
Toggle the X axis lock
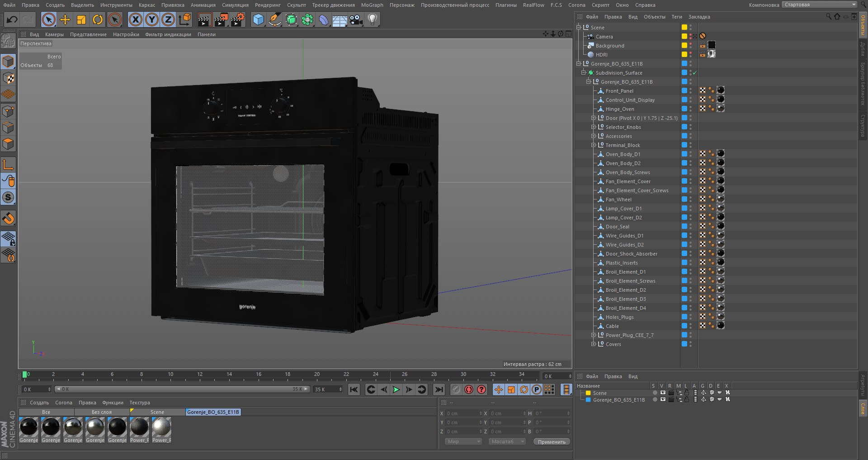point(135,19)
